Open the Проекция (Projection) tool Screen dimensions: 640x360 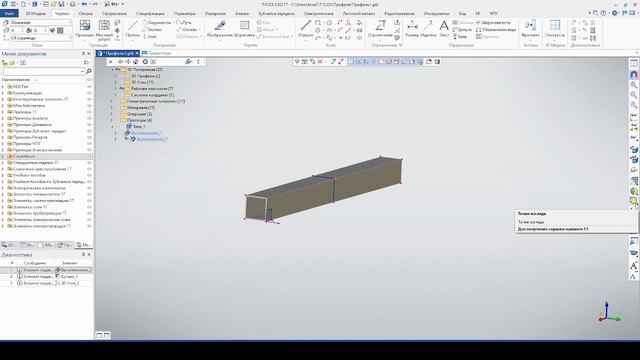85,29
